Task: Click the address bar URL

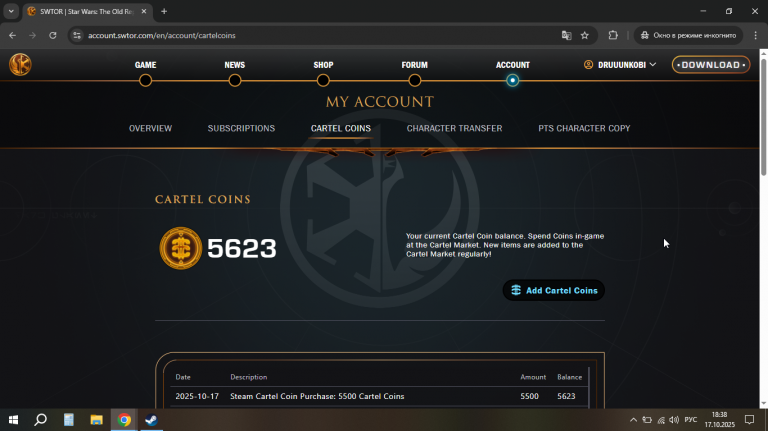Action: coord(162,35)
